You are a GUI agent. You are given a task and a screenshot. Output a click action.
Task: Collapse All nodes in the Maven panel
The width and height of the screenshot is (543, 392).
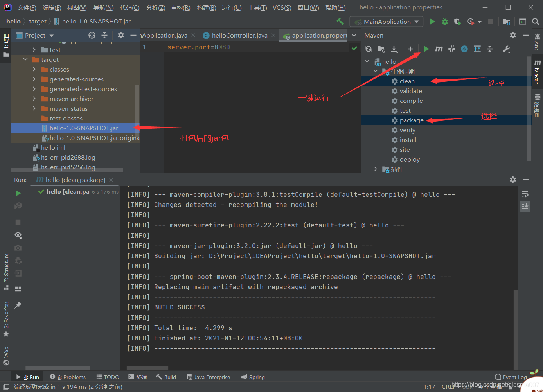(x=490, y=49)
